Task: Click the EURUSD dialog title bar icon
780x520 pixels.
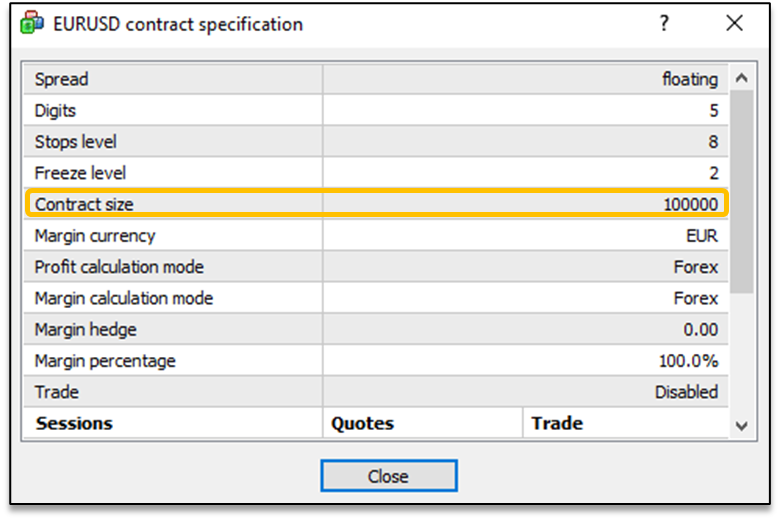Action: click(32, 23)
